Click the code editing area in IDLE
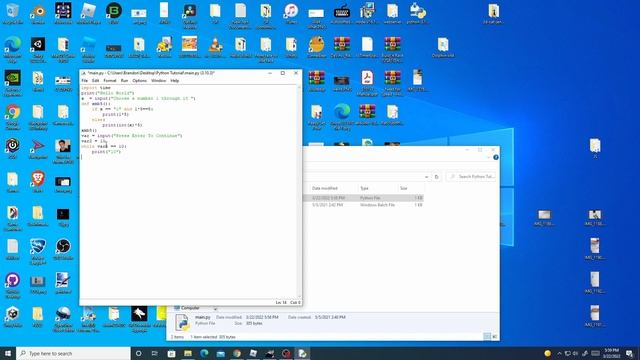Viewport: 640px width, 360px height. pyautogui.click(x=188, y=192)
